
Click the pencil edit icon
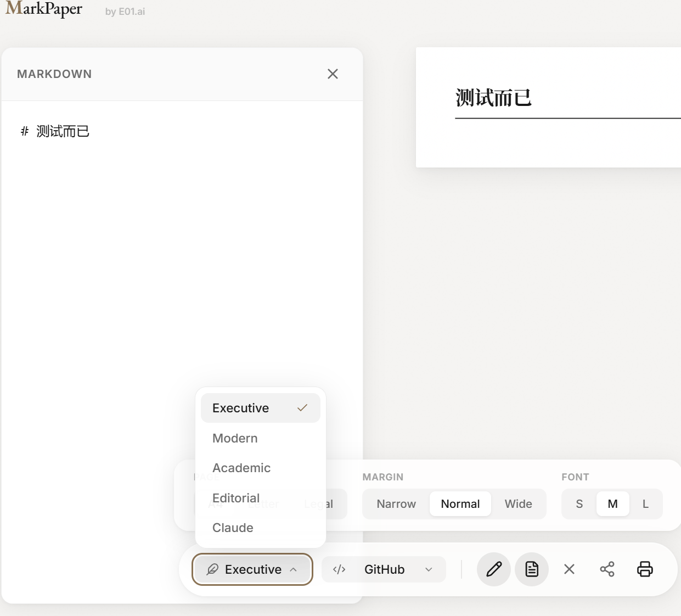click(494, 569)
